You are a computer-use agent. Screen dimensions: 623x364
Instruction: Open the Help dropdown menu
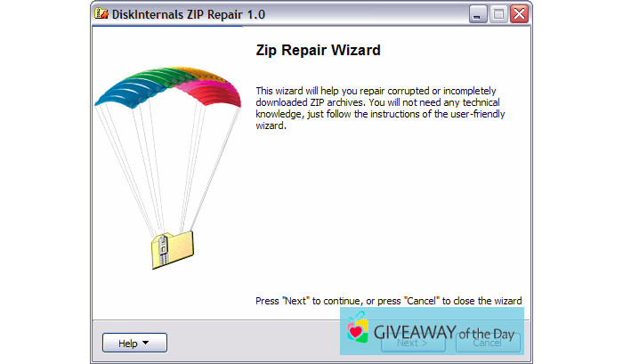tap(134, 343)
